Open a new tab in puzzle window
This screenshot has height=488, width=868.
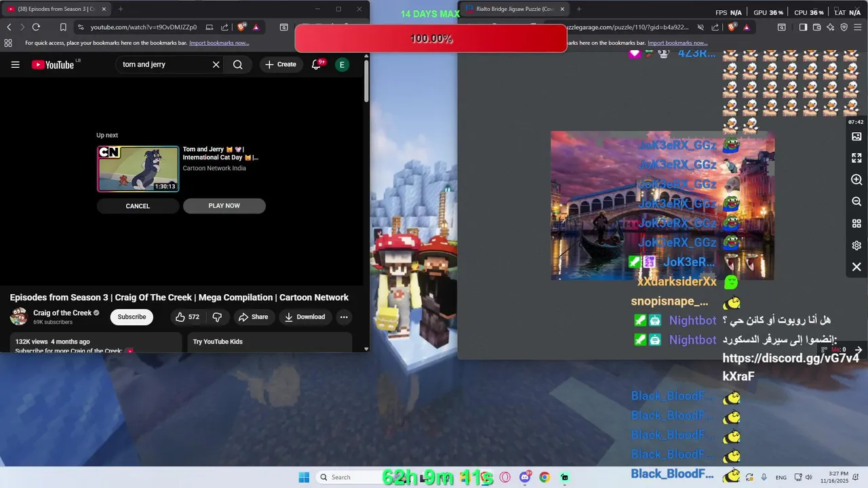[578, 9]
